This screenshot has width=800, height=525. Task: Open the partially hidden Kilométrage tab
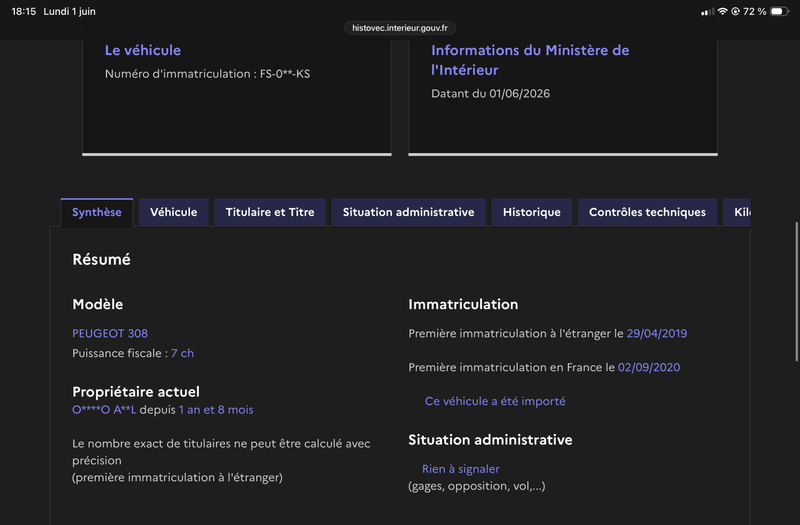tap(737, 212)
